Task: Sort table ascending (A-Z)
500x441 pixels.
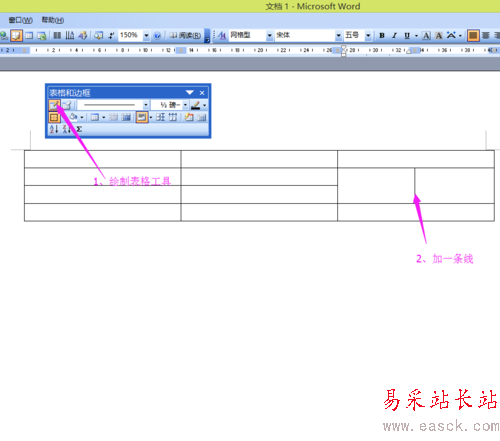Action: click(x=54, y=129)
